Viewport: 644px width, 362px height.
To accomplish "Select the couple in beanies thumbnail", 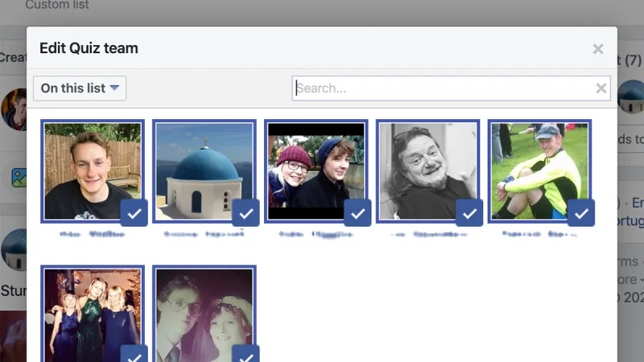I will point(316,171).
